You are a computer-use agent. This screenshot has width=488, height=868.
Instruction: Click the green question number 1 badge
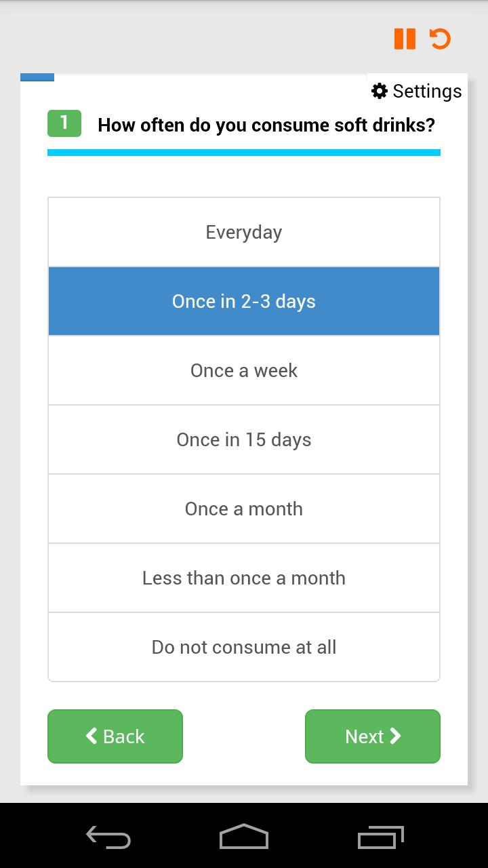pos(64,123)
